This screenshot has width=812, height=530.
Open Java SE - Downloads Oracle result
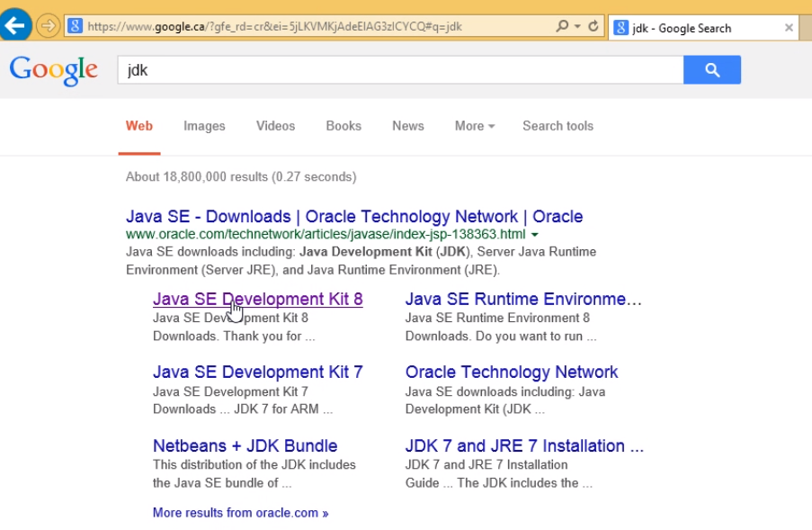[x=354, y=216]
